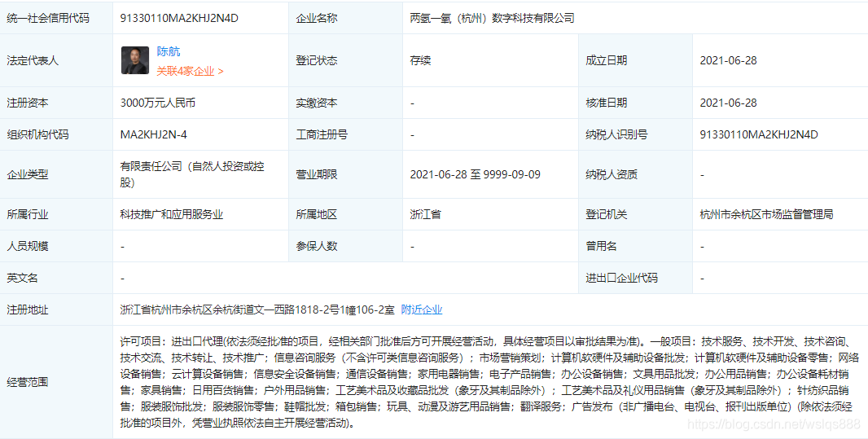Screen dimensions: 868x439
Task: Click the 所属行业 label cell
Action: (x=56, y=214)
